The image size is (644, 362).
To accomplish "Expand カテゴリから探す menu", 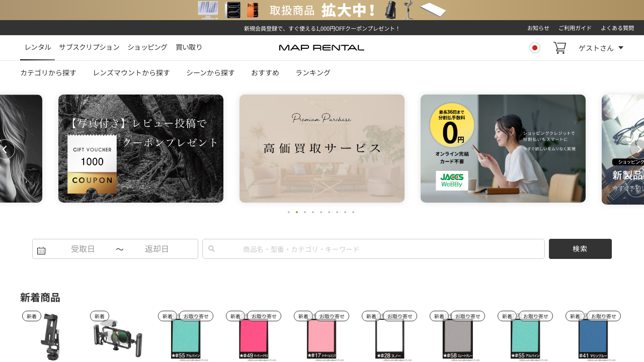I will (48, 73).
